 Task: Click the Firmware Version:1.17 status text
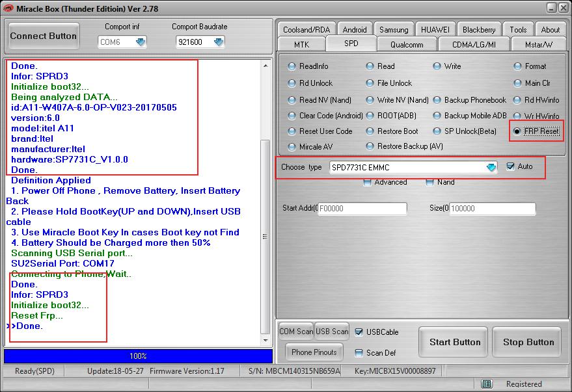[x=187, y=371]
